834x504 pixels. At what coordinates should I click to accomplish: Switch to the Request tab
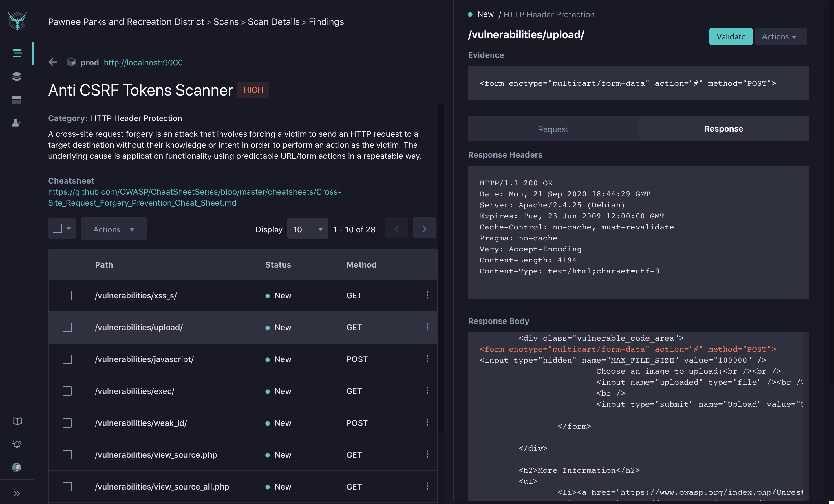tap(553, 129)
